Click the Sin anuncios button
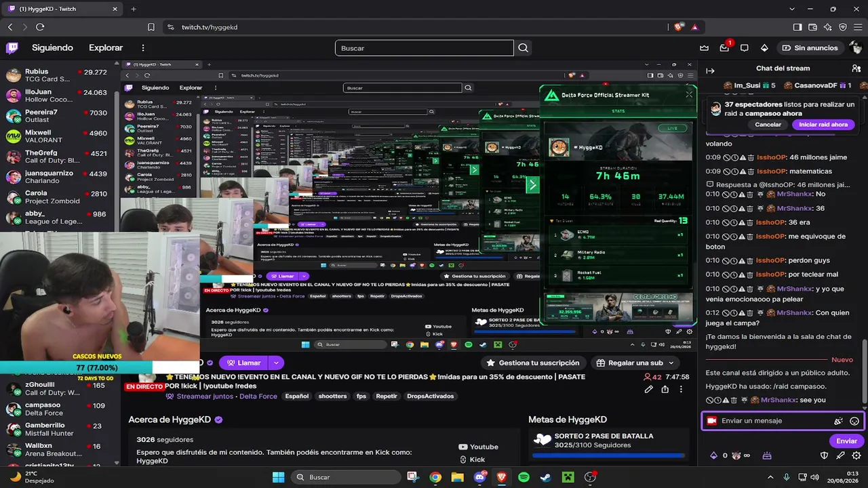This screenshot has width=868, height=488. point(810,48)
